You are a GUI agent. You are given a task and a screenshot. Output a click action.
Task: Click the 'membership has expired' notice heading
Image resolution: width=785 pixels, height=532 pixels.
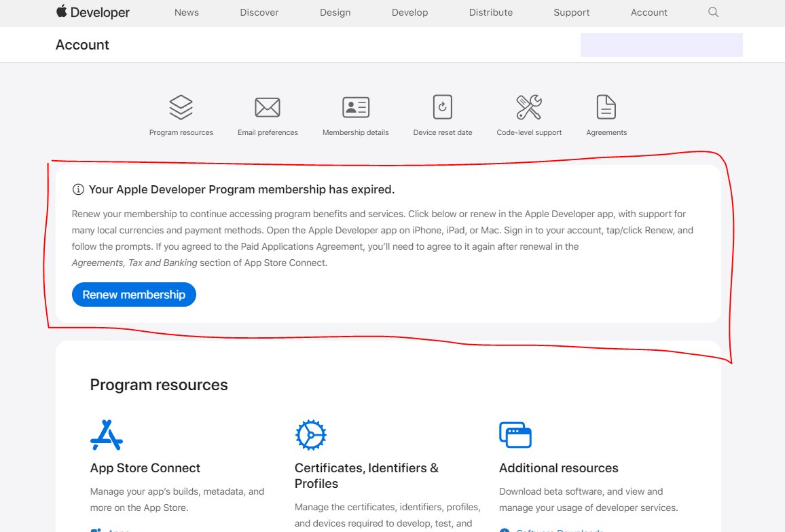point(242,189)
